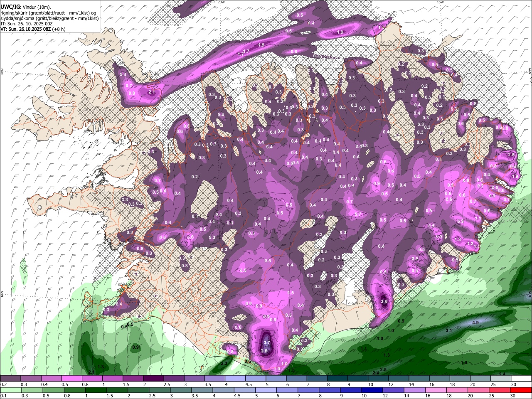Select the lavender 5 swatch in the rain scale
Image resolution: width=532 pixels, height=399 pixels.
[266, 390]
